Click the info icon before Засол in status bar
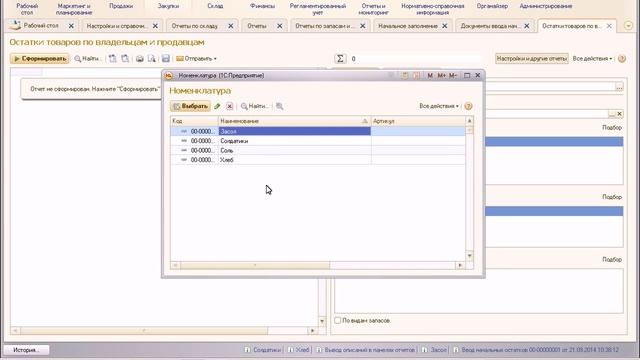The image size is (640, 360). pyautogui.click(x=424, y=350)
